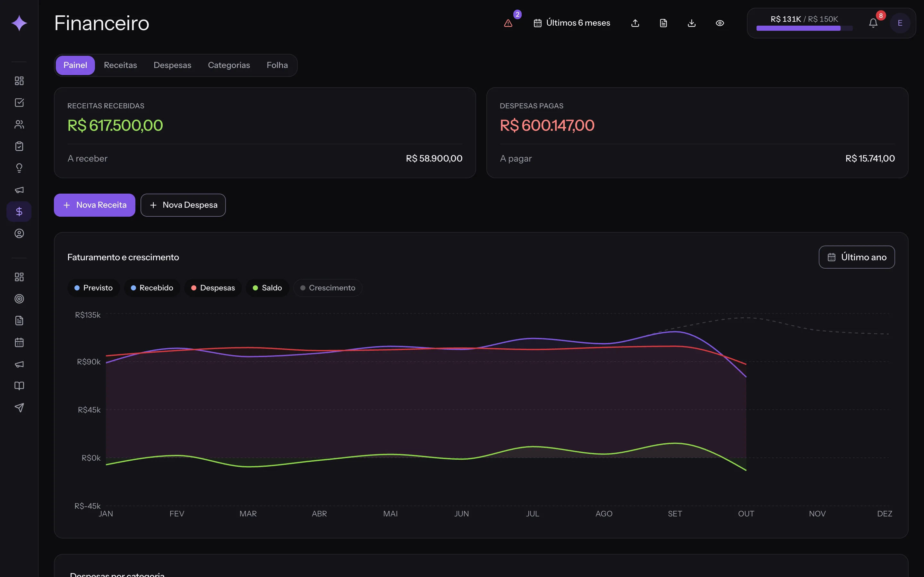Open the paper plane icon in sidebar

(19, 407)
